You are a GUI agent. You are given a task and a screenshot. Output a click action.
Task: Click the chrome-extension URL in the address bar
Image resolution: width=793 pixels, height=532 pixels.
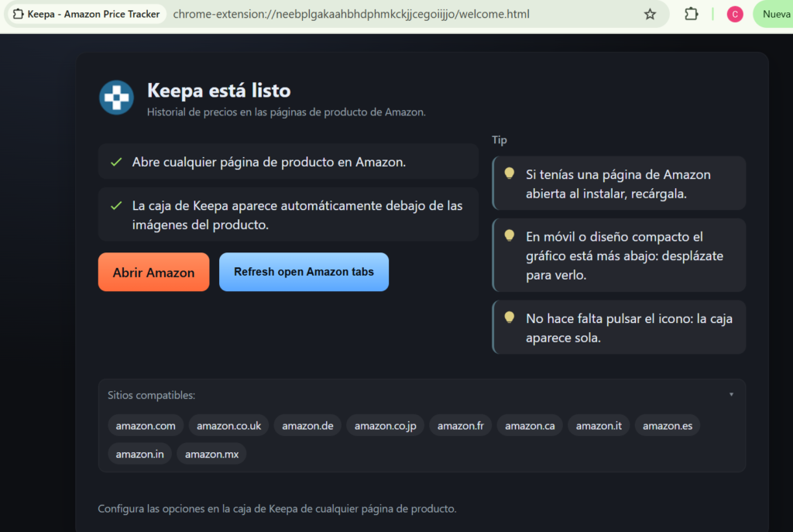[x=351, y=14]
